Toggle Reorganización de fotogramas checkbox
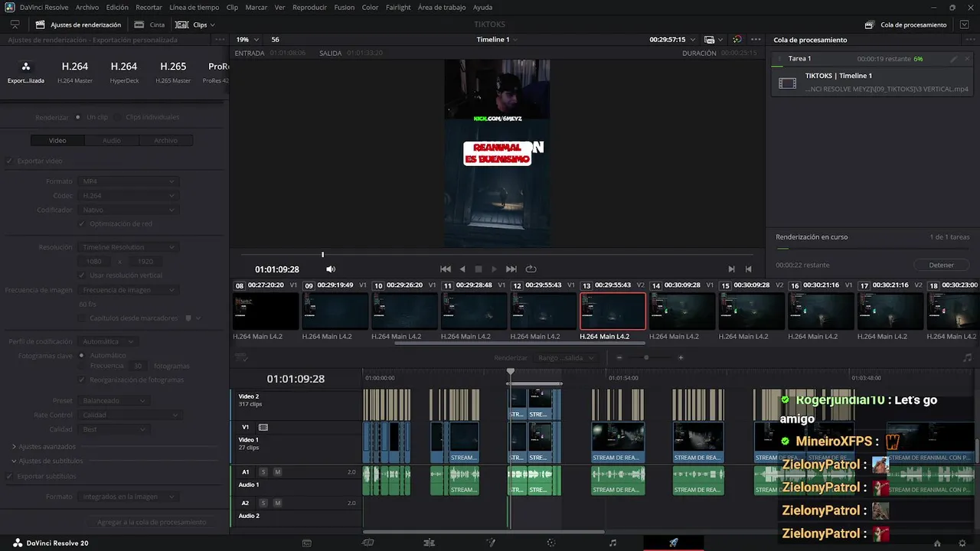980x551 pixels. click(x=82, y=380)
